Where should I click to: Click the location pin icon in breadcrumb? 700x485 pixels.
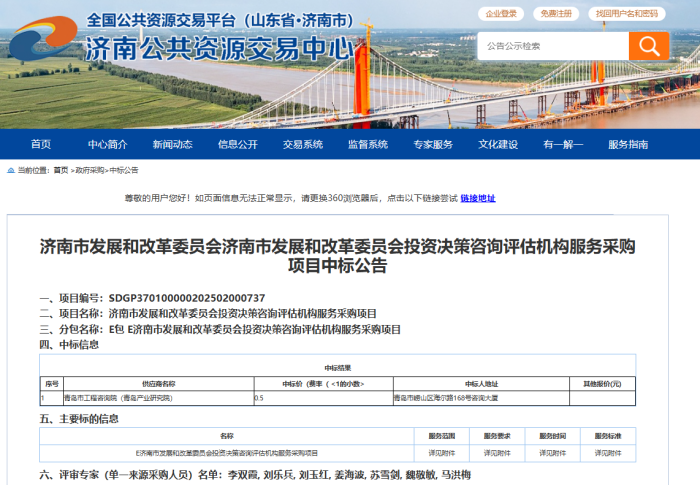point(11,171)
